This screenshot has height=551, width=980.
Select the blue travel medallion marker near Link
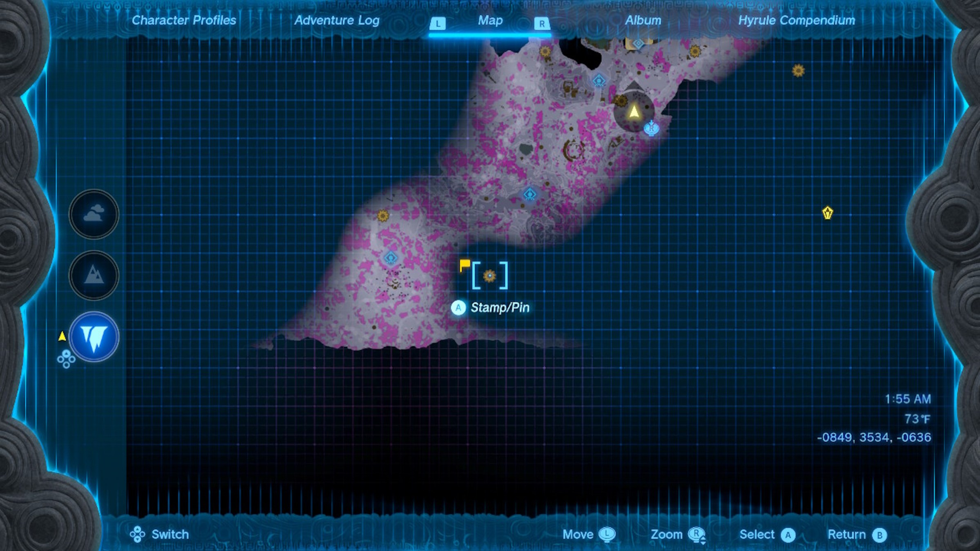651,128
